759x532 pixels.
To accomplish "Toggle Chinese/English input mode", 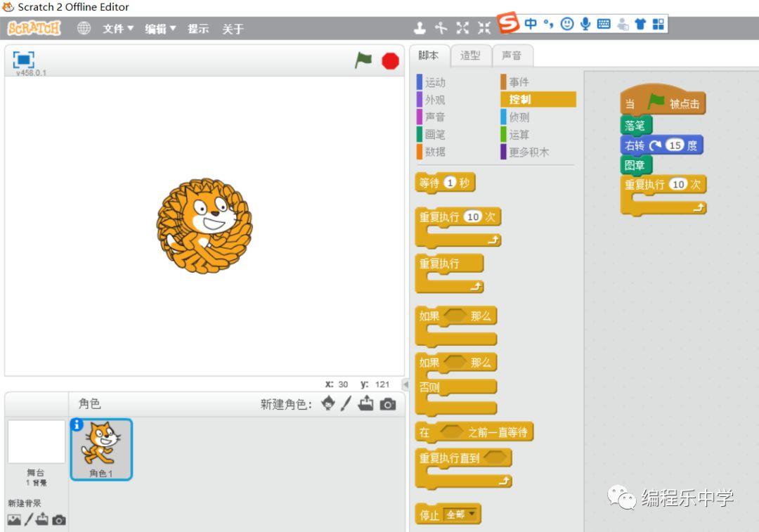I will tap(531, 24).
